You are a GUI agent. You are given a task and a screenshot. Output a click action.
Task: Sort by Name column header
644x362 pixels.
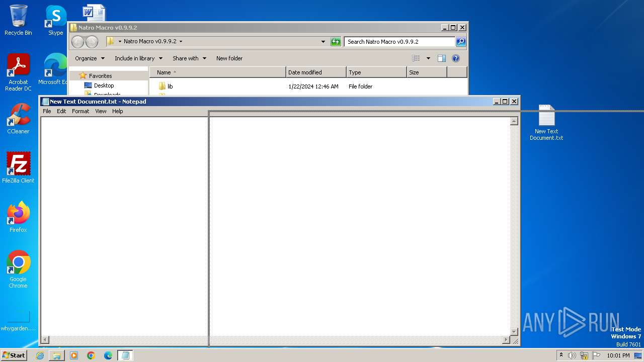coord(217,72)
